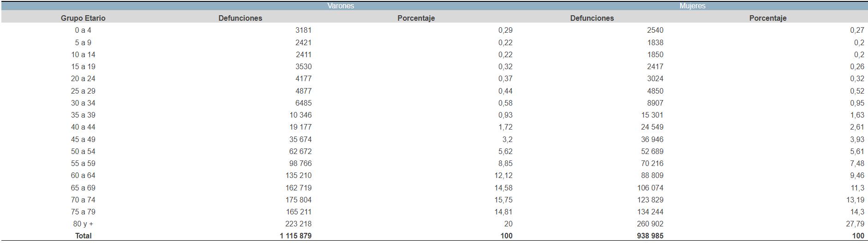868x243 pixels.
Task: Click the 260 902 deaths cell
Action: (x=650, y=224)
